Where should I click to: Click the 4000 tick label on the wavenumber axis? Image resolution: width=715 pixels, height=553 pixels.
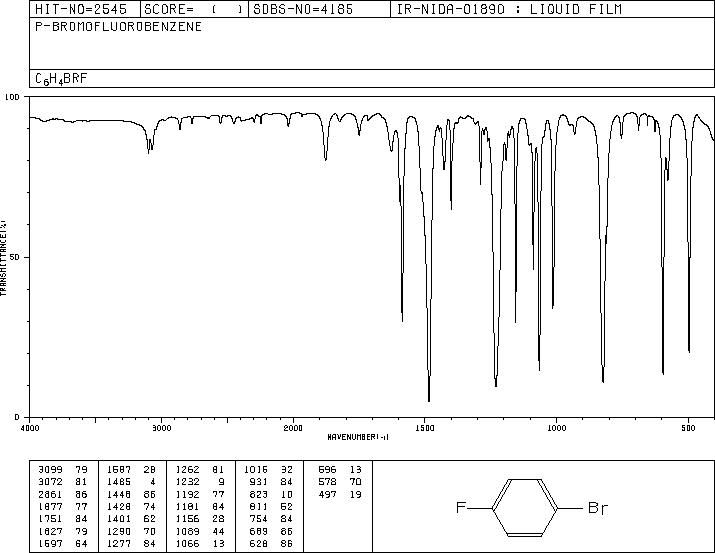point(30,428)
